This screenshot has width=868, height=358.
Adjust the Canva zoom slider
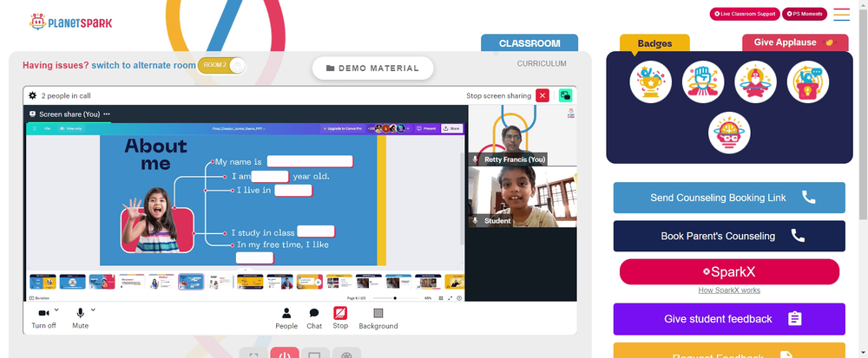coord(395,298)
